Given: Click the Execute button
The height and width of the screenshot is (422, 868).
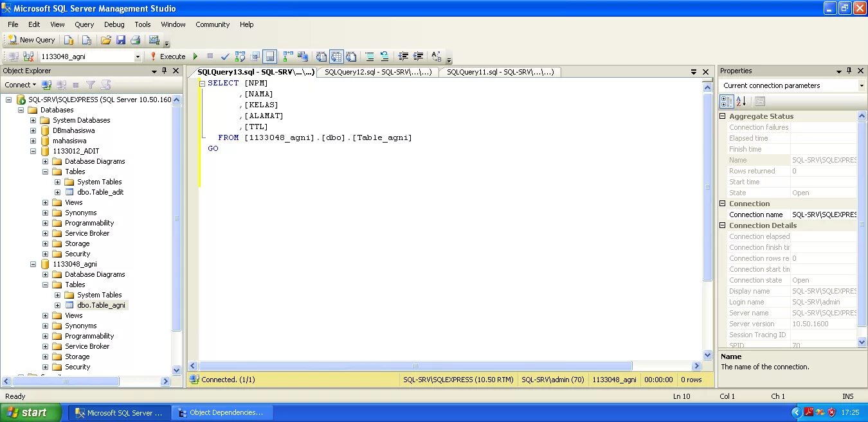Looking at the screenshot, I should [x=167, y=57].
